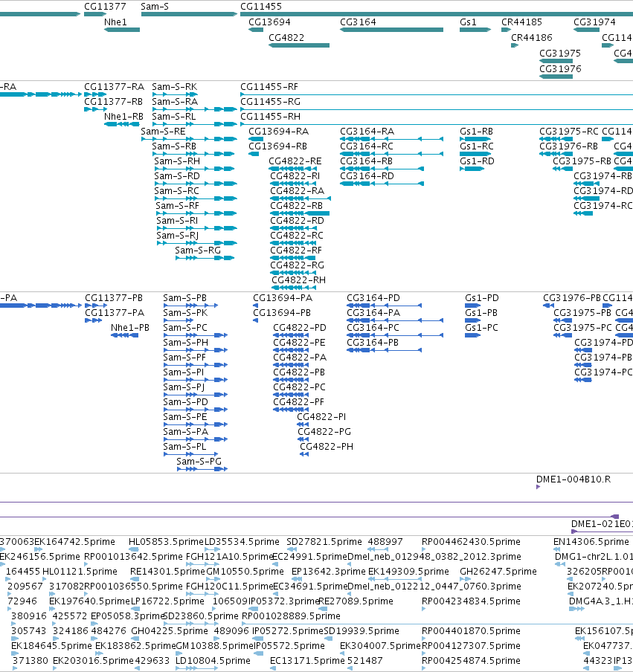Image resolution: width=633 pixels, height=672 pixels.
Task: Select the CG3164-PB protein label
Action: coord(372,343)
